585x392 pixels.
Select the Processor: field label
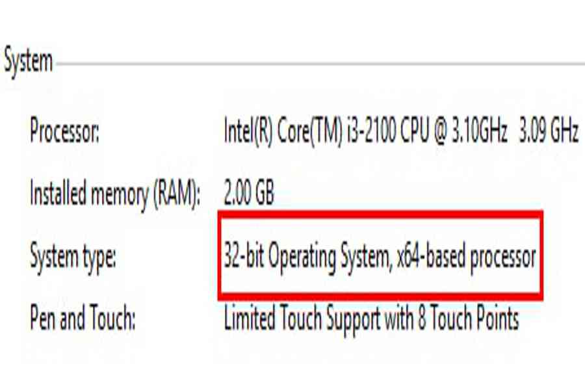click(64, 133)
